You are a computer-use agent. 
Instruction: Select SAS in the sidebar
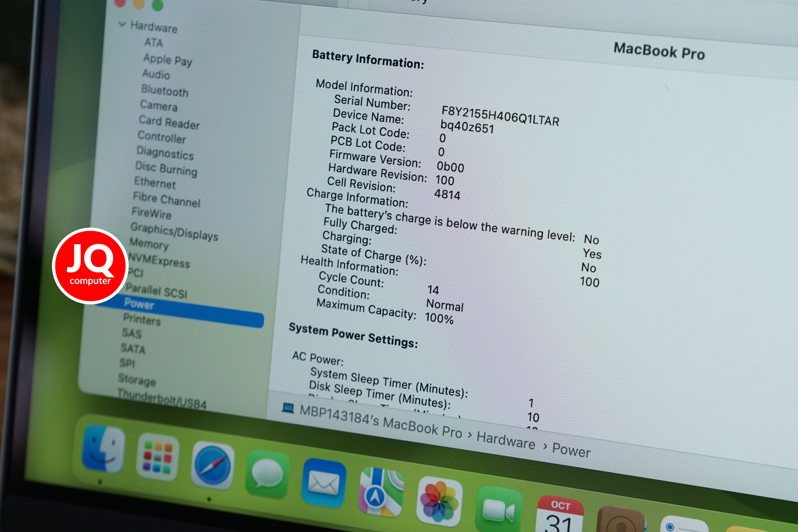pyautogui.click(x=132, y=333)
